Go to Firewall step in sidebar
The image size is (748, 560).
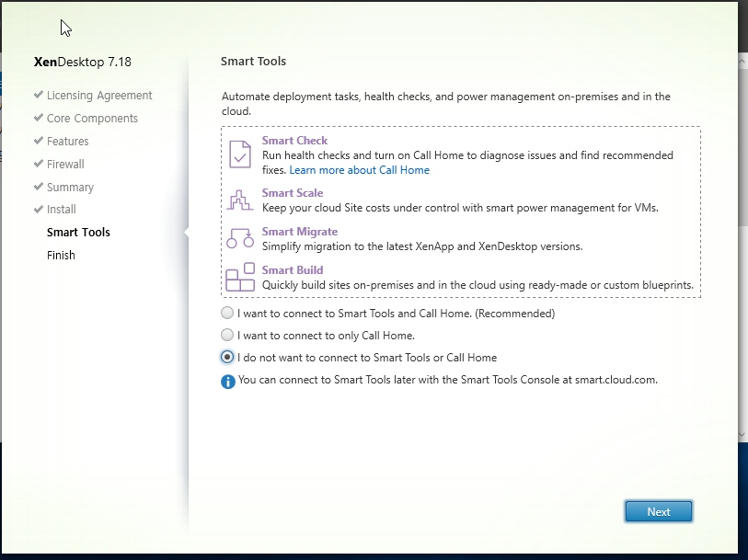point(65,164)
